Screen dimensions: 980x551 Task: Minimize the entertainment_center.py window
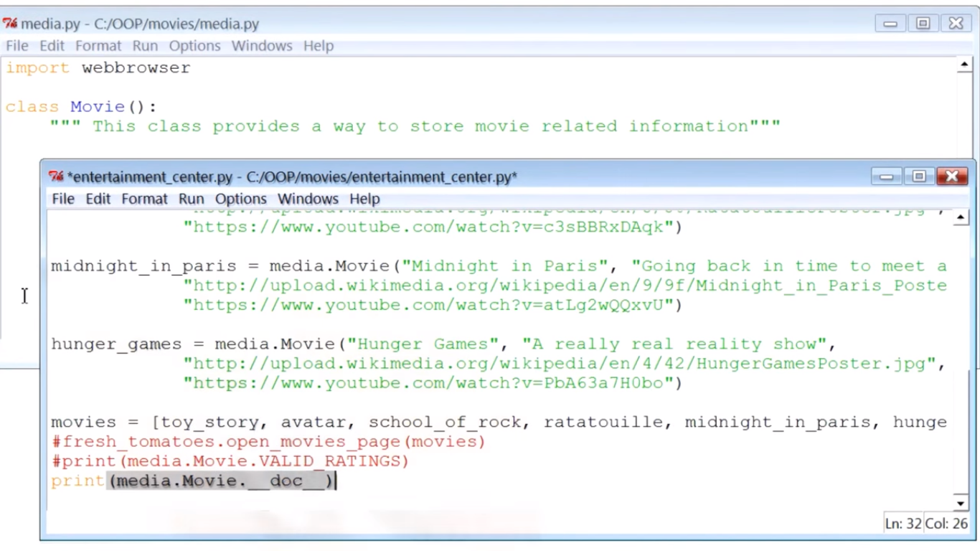886,176
